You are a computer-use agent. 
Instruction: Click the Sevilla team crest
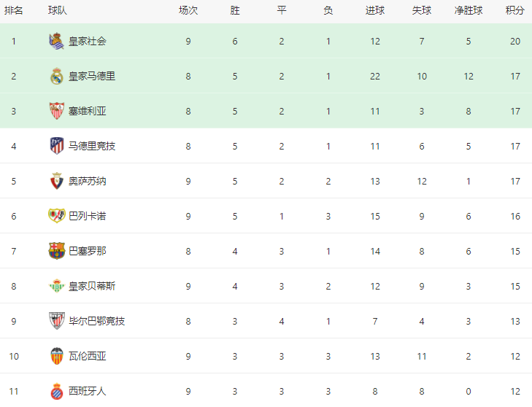pyautogui.click(x=57, y=111)
